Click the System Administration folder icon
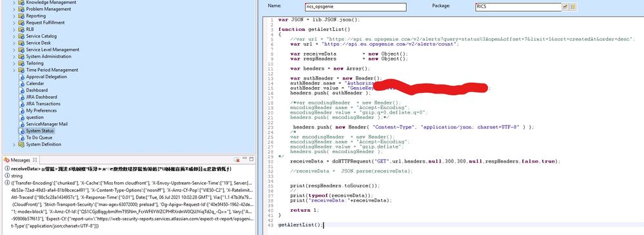 click(21, 56)
